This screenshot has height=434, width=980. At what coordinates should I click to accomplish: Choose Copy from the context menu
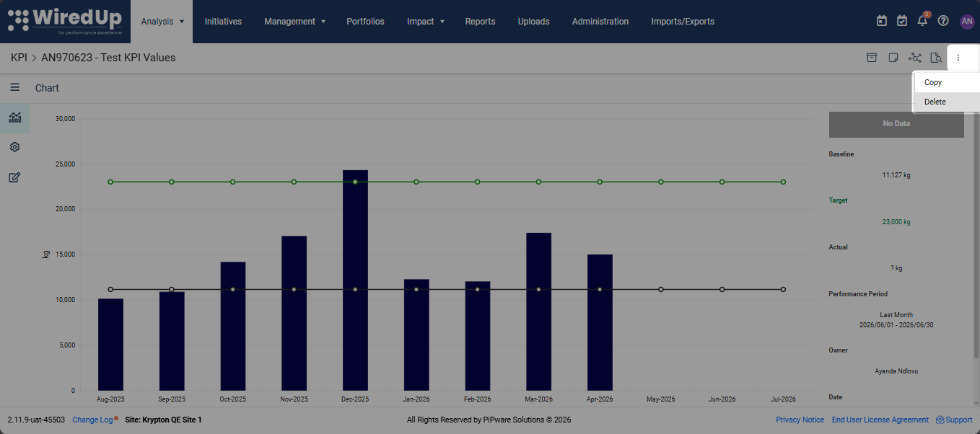click(948, 82)
